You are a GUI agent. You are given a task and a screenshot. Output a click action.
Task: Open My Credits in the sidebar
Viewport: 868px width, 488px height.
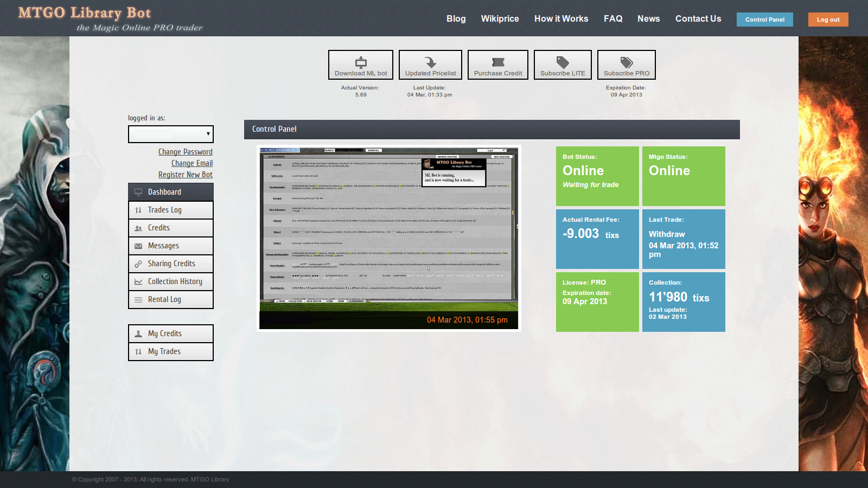coord(171,333)
